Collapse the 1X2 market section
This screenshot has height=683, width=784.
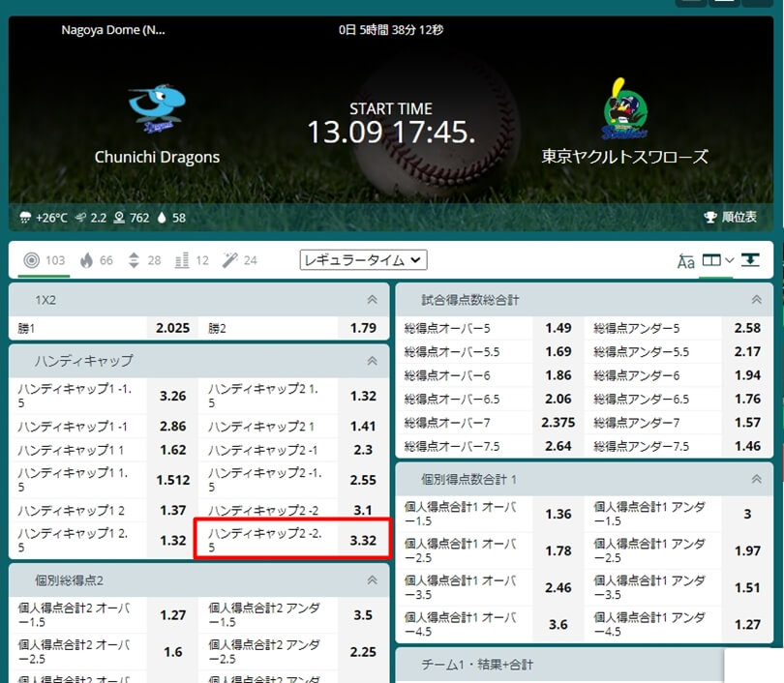pyautogui.click(x=372, y=301)
